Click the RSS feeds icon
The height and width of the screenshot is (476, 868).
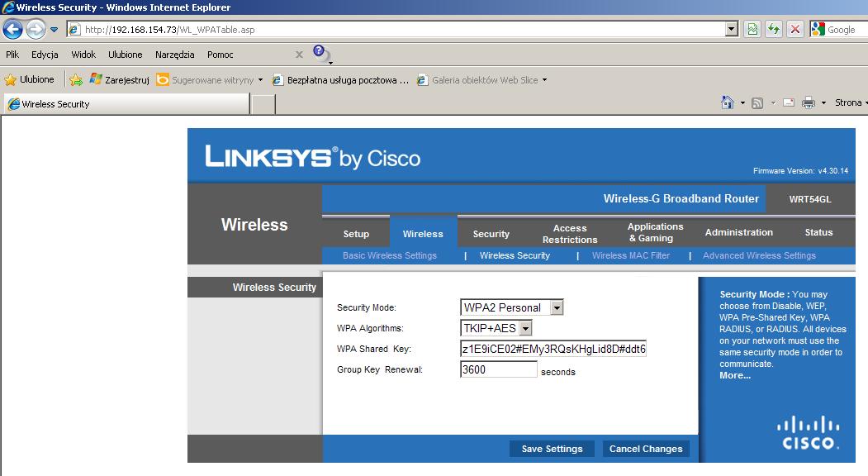(x=757, y=103)
